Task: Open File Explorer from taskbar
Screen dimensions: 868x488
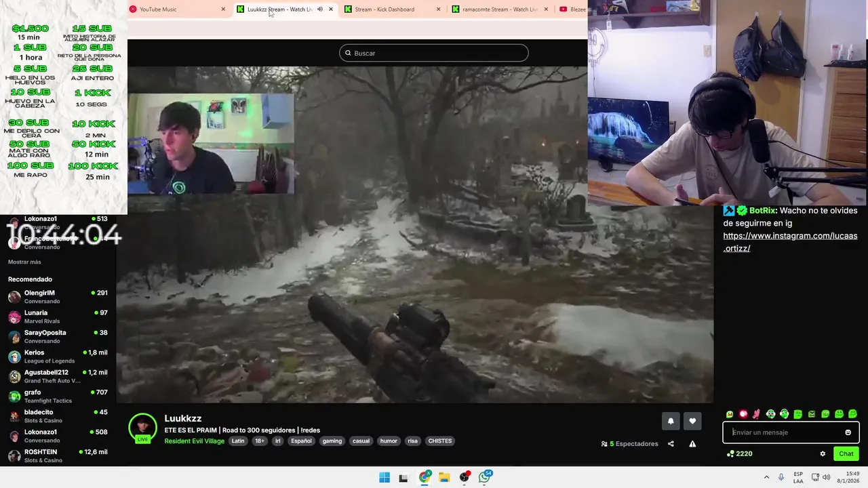Action: [x=444, y=477]
